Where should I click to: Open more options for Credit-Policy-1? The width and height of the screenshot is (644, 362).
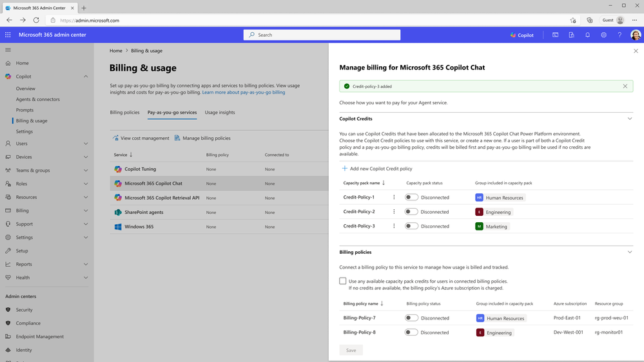coord(394,197)
